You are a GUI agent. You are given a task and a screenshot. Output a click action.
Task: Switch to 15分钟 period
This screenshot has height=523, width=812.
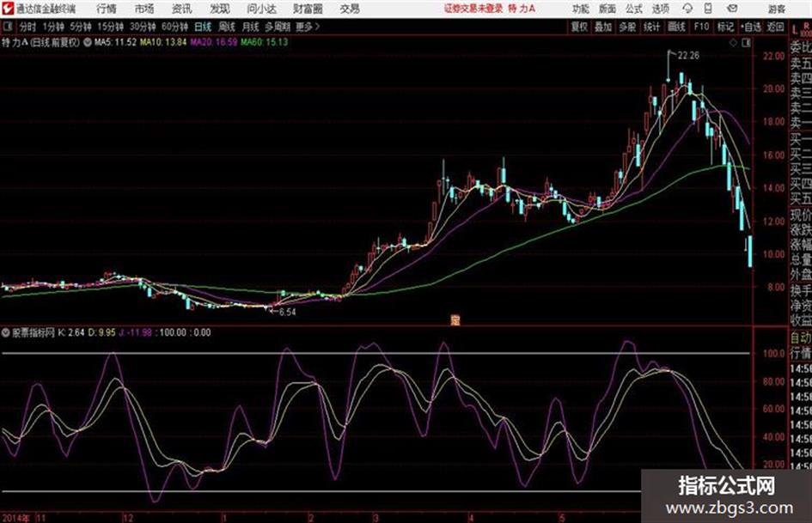(x=110, y=27)
